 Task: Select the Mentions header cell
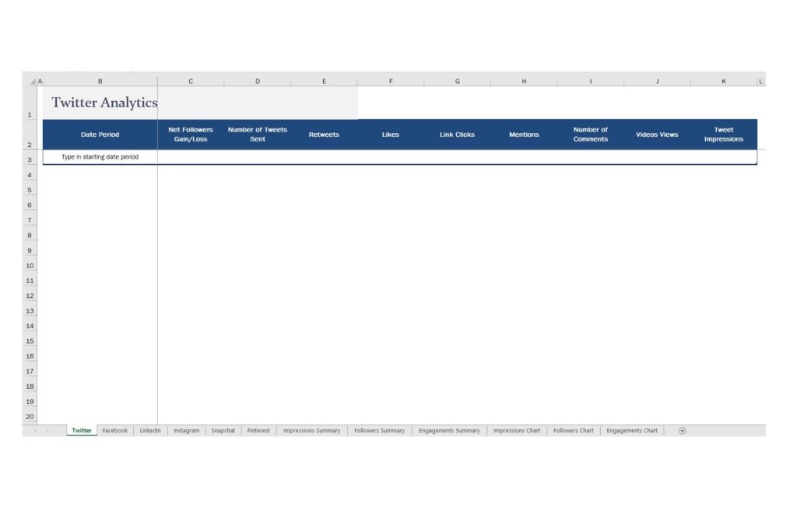(524, 135)
